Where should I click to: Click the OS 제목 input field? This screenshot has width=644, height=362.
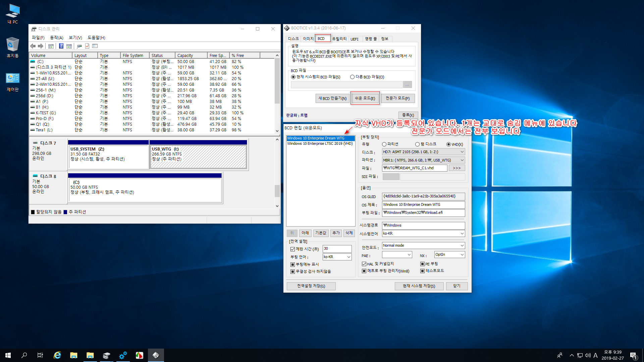(x=423, y=204)
